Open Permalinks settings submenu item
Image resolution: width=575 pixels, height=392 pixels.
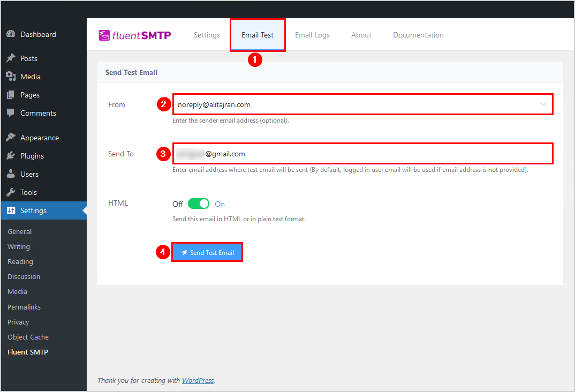(x=24, y=307)
